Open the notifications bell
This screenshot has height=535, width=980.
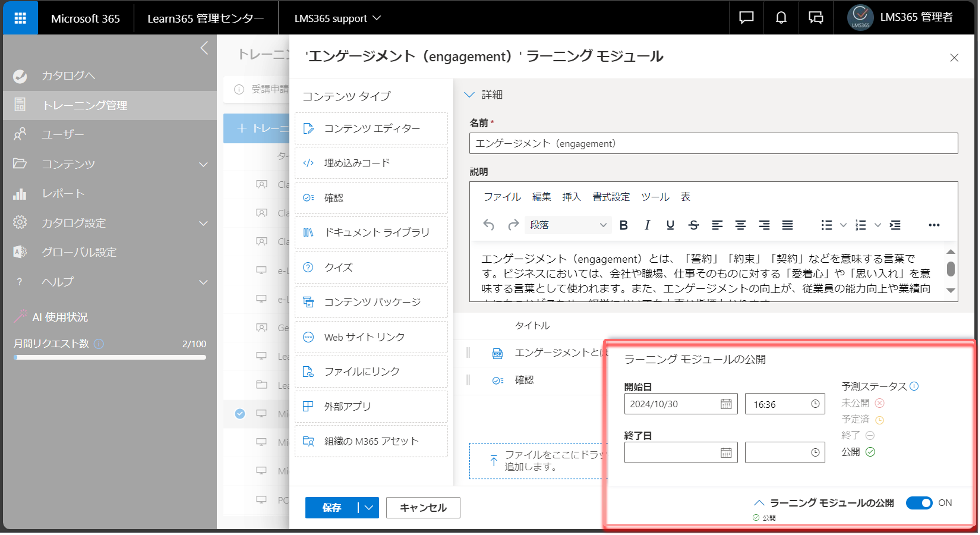pyautogui.click(x=781, y=18)
